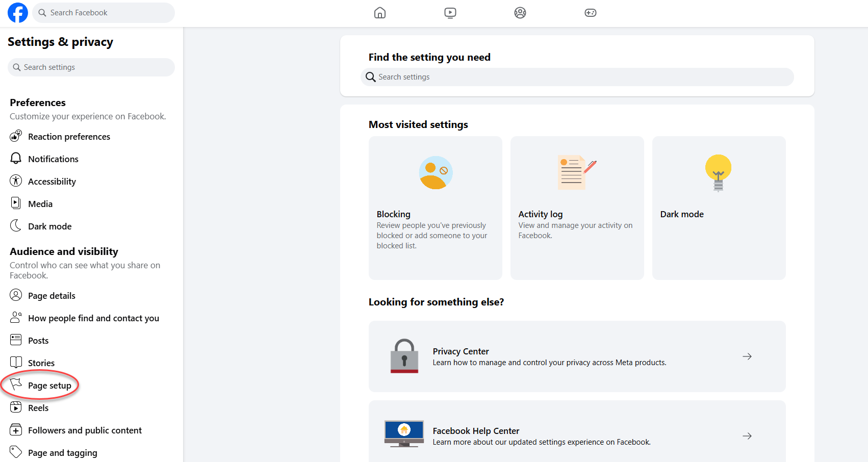Click the Page and tagging tag icon
Screen dimensions: 868x462
(16, 452)
